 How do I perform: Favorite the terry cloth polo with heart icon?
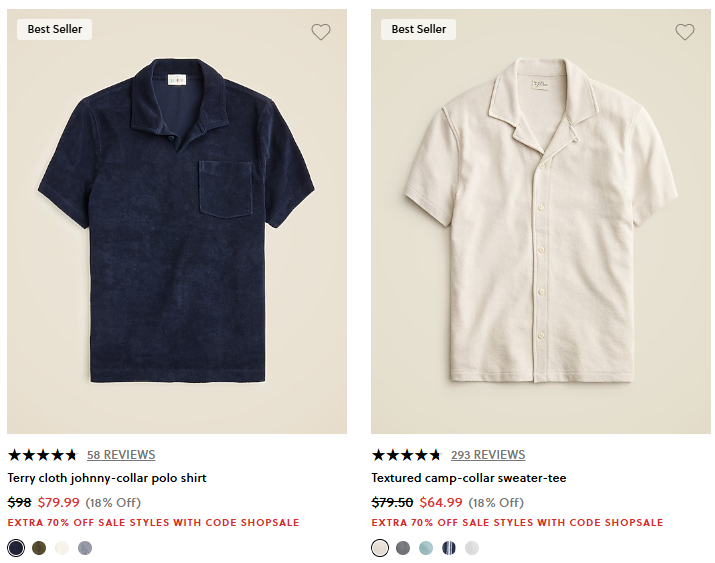[x=320, y=32]
